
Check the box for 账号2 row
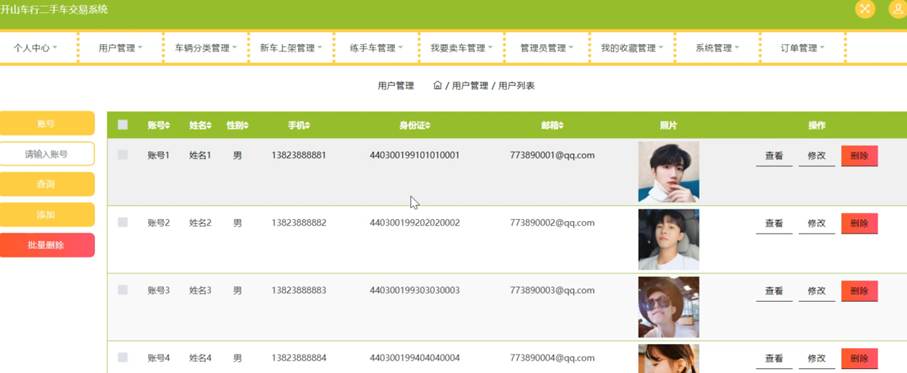pos(123,223)
